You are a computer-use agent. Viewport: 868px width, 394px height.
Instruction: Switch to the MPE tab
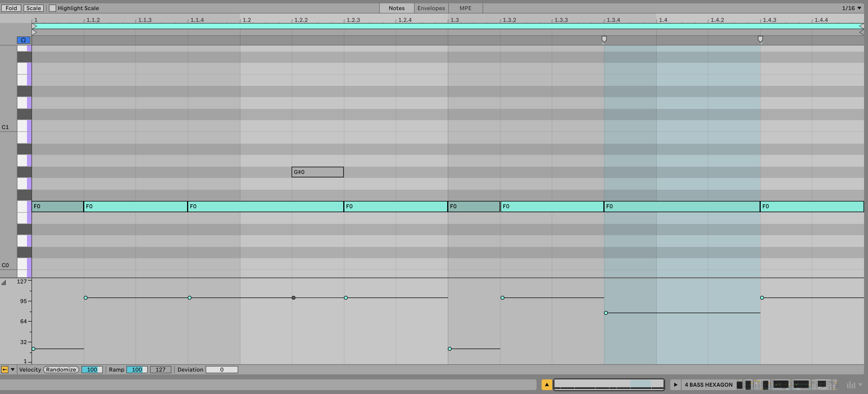coord(465,8)
